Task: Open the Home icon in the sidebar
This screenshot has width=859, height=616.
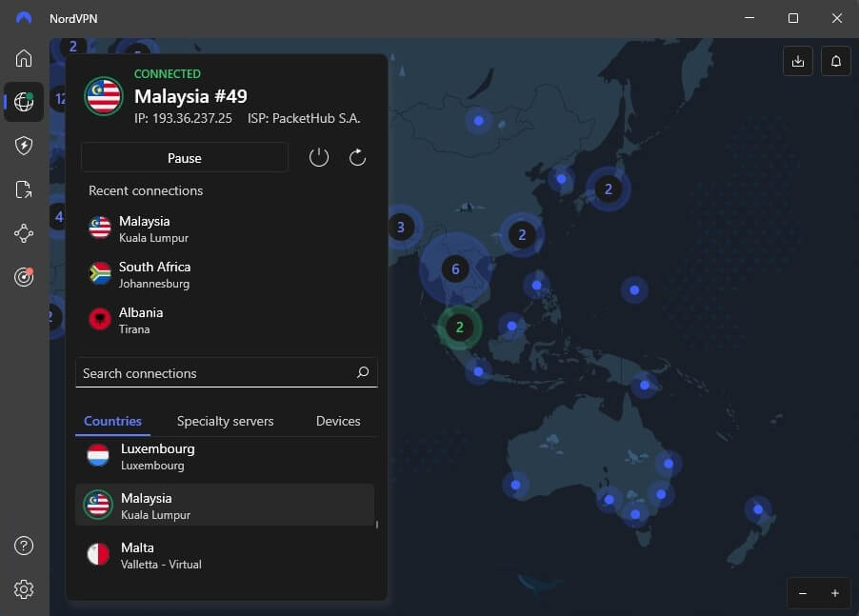Action: [24, 58]
